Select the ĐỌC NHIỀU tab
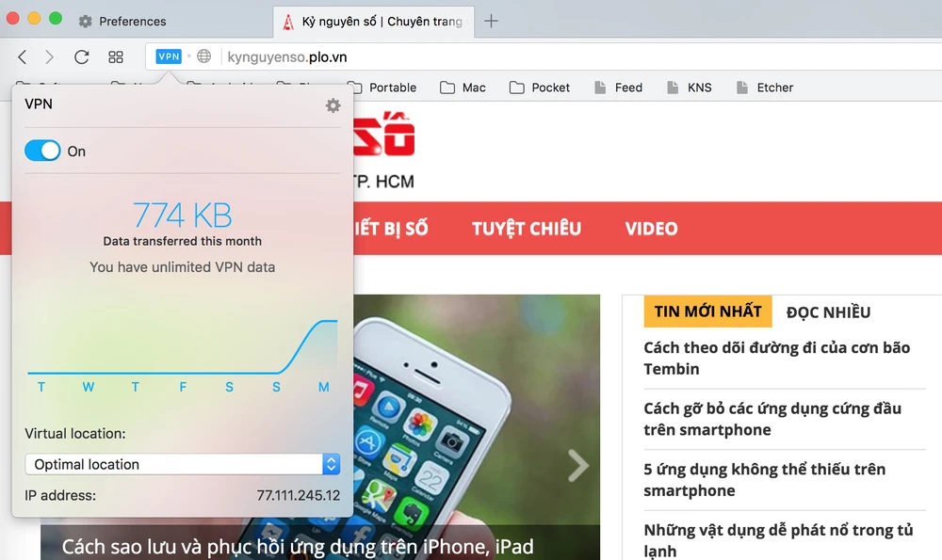This screenshot has width=942, height=560. pos(828,312)
